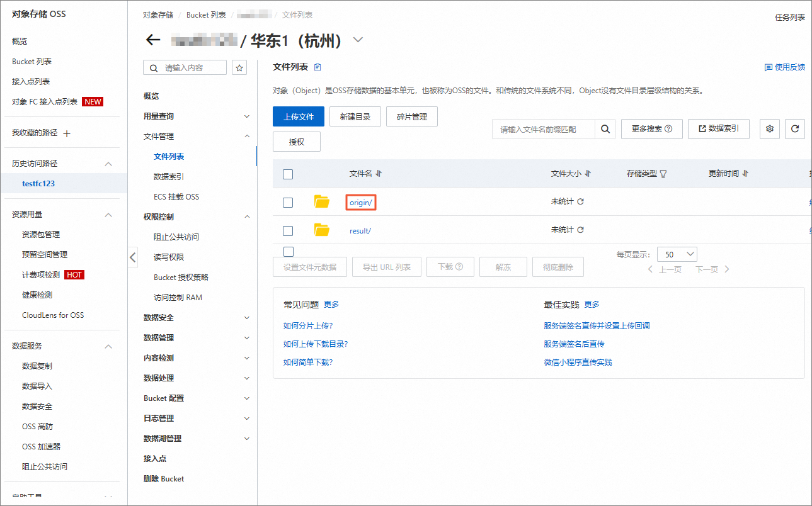Collapse the side panel arrow handle

coord(132,257)
